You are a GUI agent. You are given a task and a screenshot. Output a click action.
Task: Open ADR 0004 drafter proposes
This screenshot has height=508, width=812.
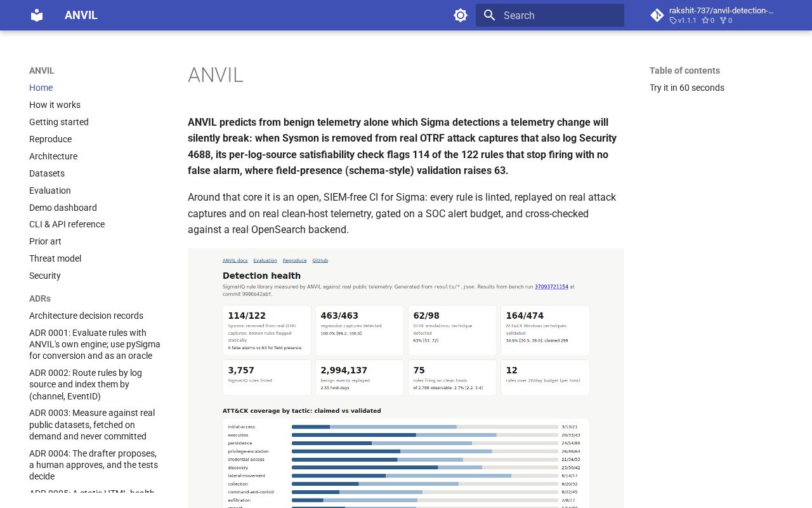[x=93, y=465]
